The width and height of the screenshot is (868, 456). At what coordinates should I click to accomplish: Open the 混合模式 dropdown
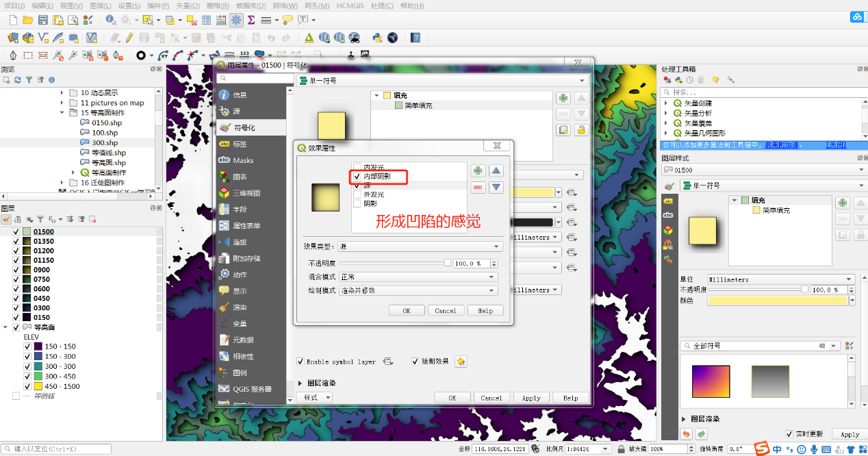pos(418,277)
